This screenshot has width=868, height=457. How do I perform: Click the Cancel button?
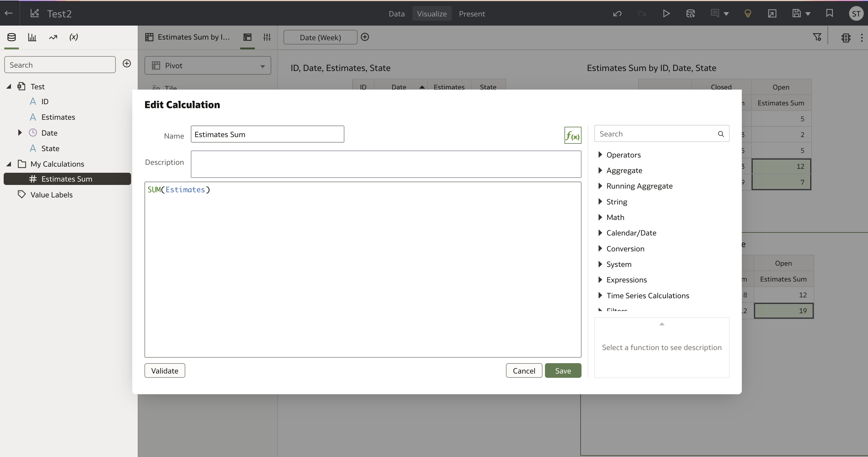[524, 370]
